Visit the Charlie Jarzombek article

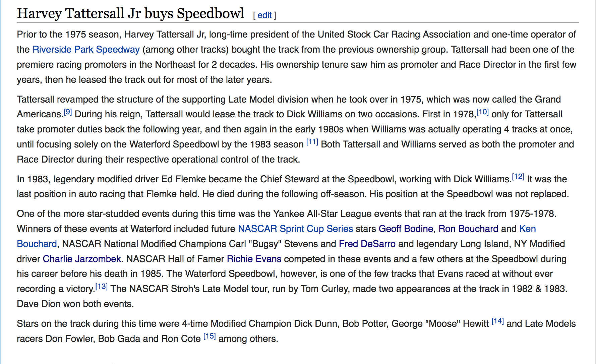click(82, 259)
